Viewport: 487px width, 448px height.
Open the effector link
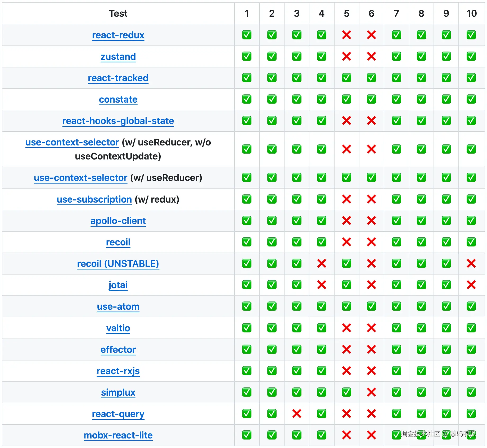pyautogui.click(x=118, y=350)
